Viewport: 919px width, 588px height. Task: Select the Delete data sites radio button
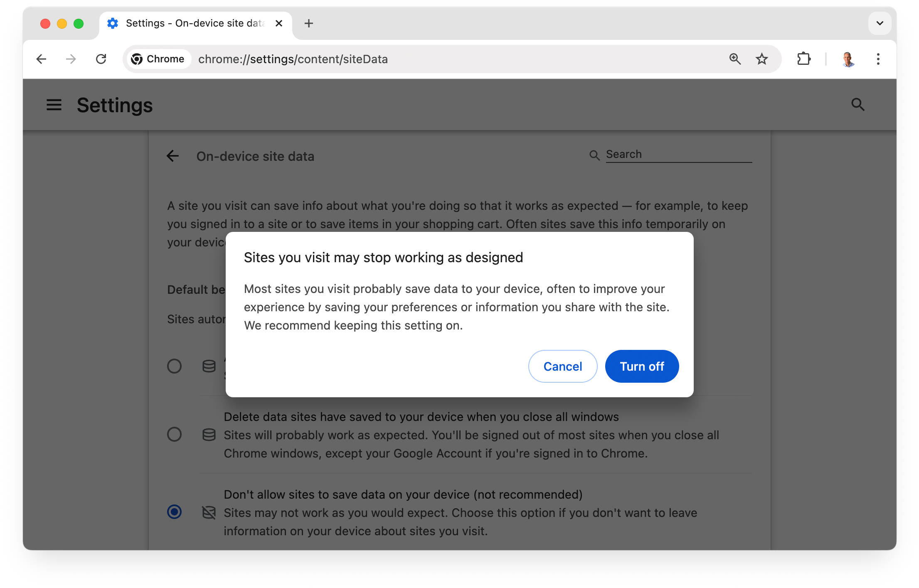[x=174, y=435]
